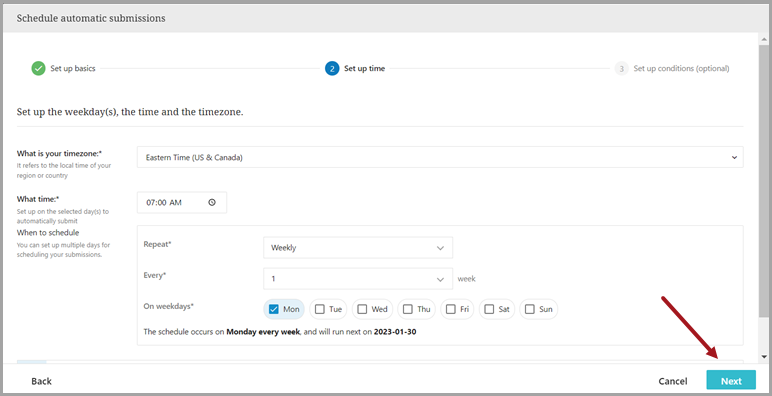Click the step 2 circle icon
This screenshot has width=772, height=396.
tap(332, 68)
